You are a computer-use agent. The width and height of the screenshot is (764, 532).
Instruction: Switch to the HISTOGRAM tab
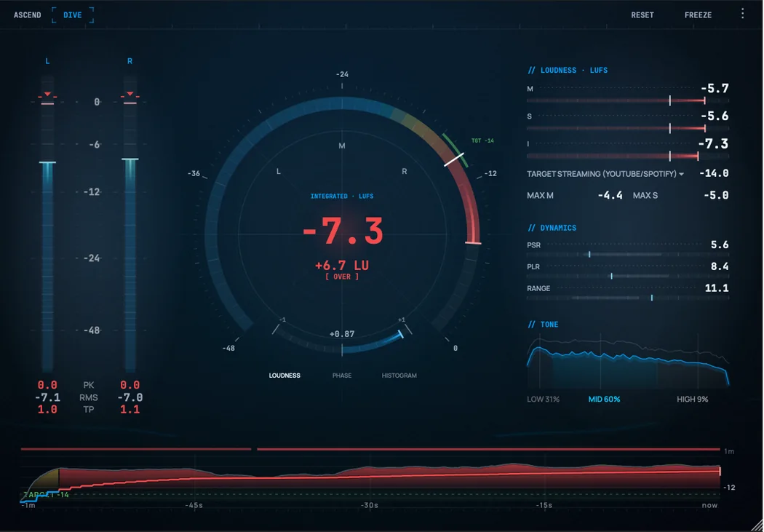(399, 376)
